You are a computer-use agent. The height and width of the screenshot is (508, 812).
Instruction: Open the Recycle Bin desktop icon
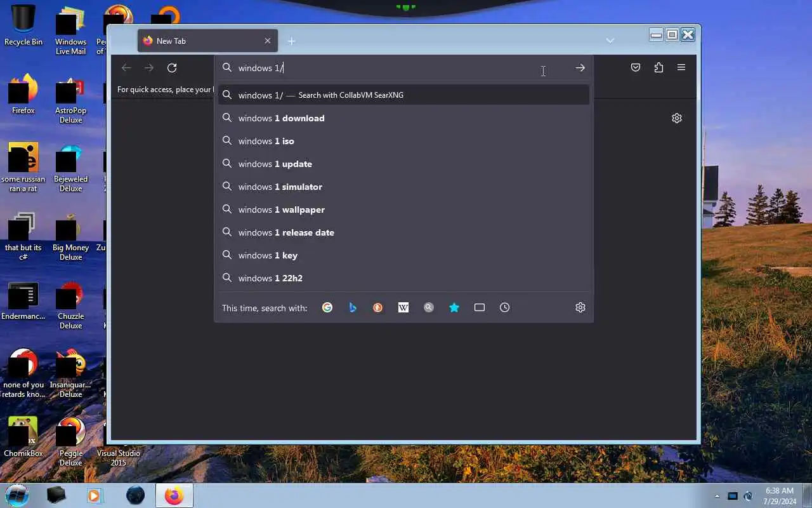pos(23,25)
